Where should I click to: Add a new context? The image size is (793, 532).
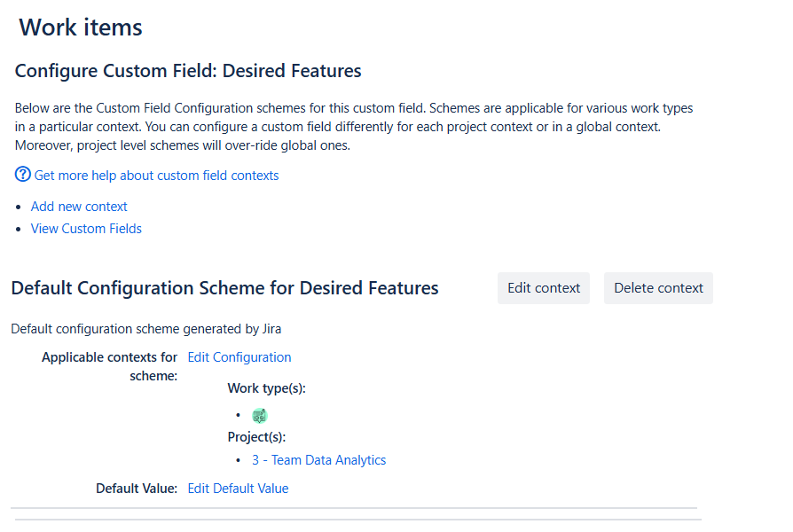[79, 207]
